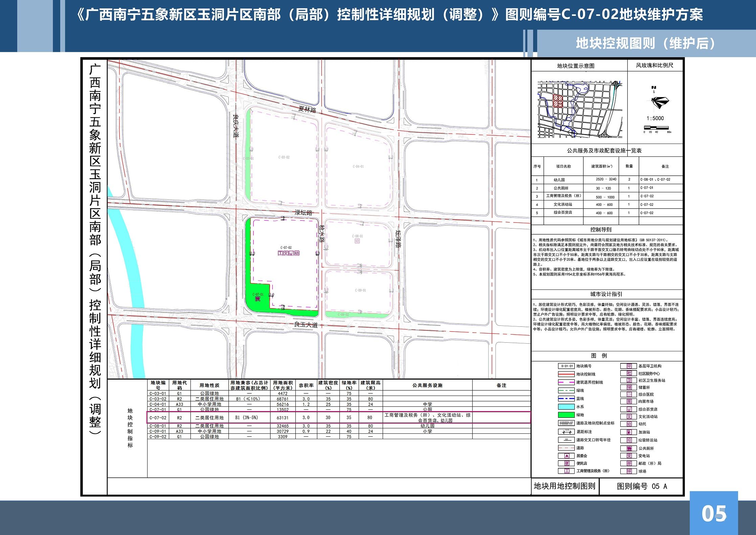The width and height of the screenshot is (756, 535).
Task: Click the C-03-02 parcel label on map
Action: tap(284, 157)
